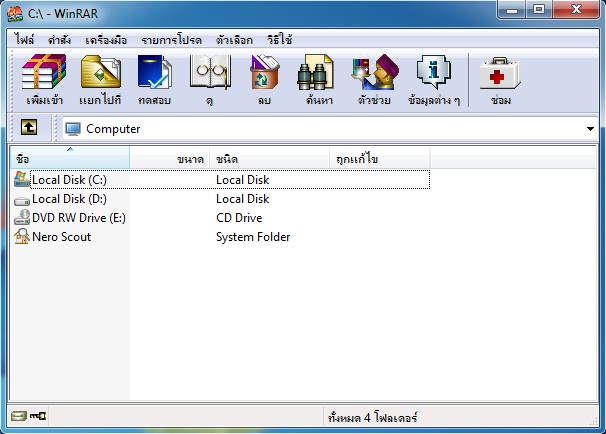Viewport: 606px width, 434px height.
Task: Click the System Folder type cell
Action: pyautogui.click(x=253, y=237)
